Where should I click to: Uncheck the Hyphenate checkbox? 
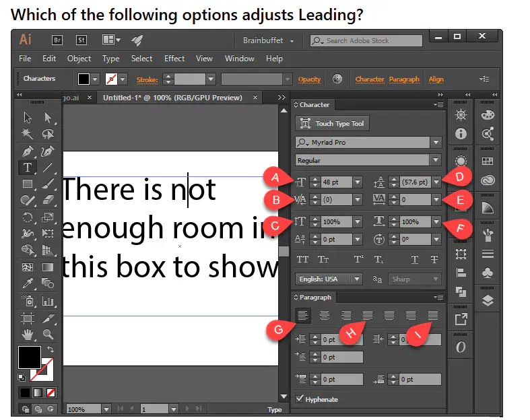[299, 398]
